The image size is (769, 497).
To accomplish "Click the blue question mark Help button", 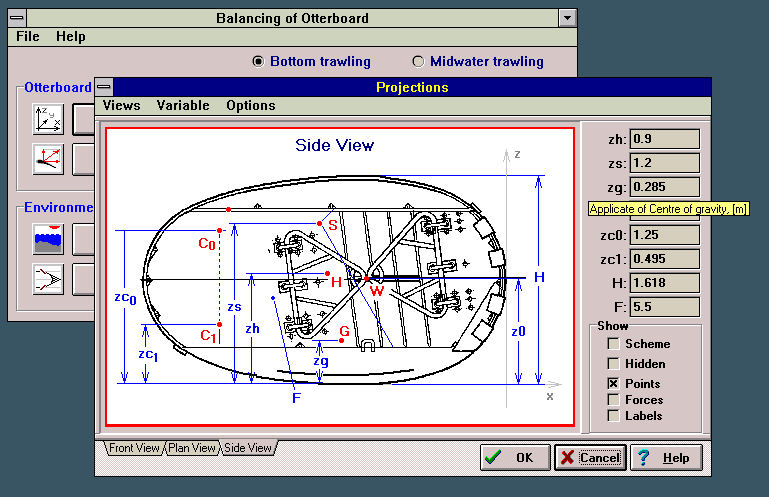I will [x=666, y=458].
